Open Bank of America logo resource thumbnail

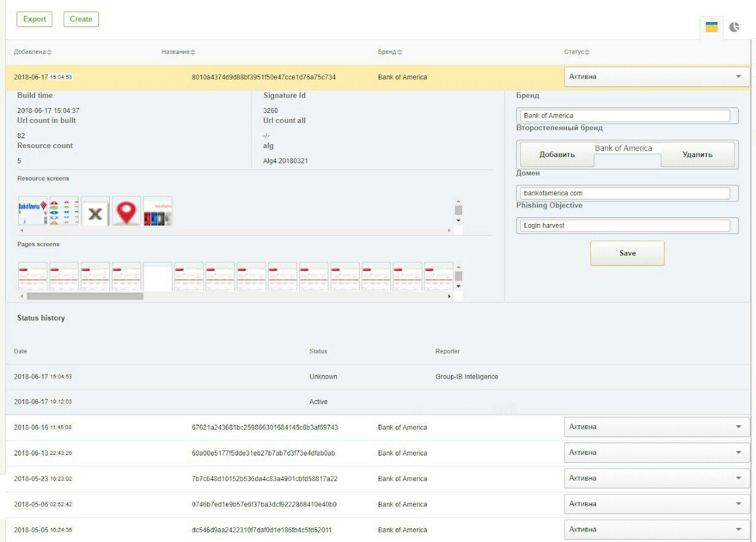[x=33, y=211]
